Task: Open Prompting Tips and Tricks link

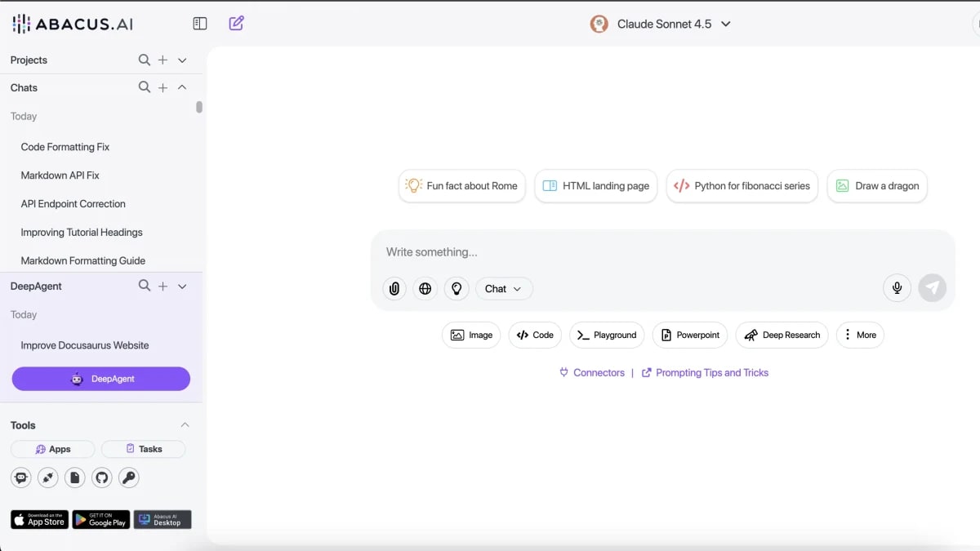Action: point(706,372)
